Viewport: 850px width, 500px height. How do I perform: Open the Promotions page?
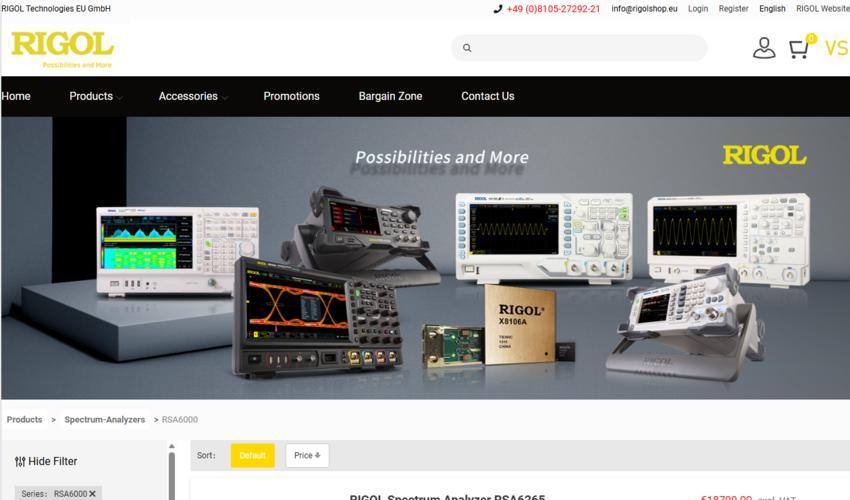point(291,96)
